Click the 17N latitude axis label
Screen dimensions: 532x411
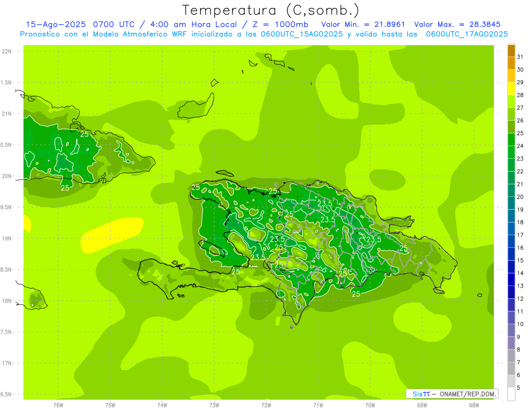[x=7, y=363]
